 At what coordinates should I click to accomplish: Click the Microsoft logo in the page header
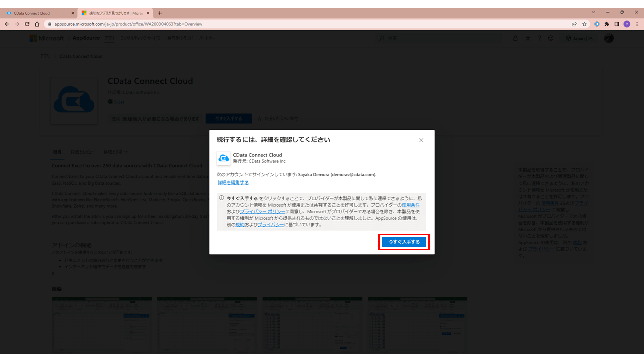click(47, 38)
